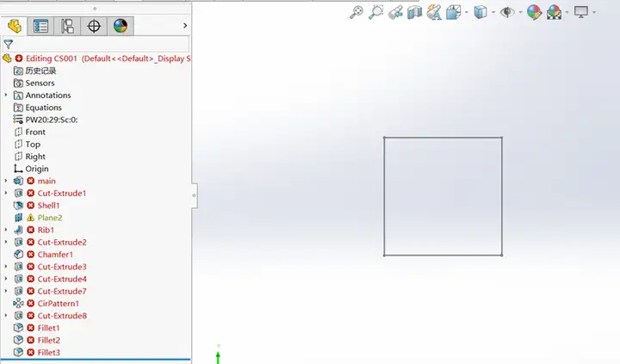The height and width of the screenshot is (364, 620).
Task: Select the PW20:29:Sc:0: material item
Action: pos(52,120)
